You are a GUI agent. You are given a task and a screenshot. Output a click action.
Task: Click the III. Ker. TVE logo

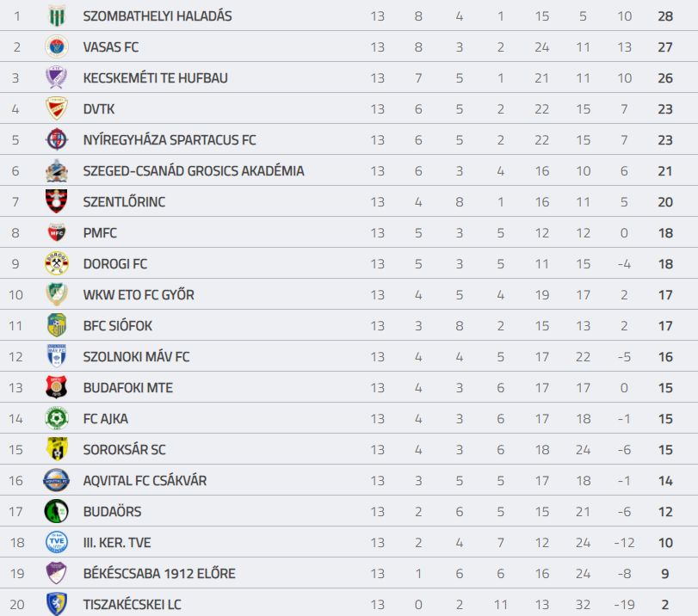(57, 542)
